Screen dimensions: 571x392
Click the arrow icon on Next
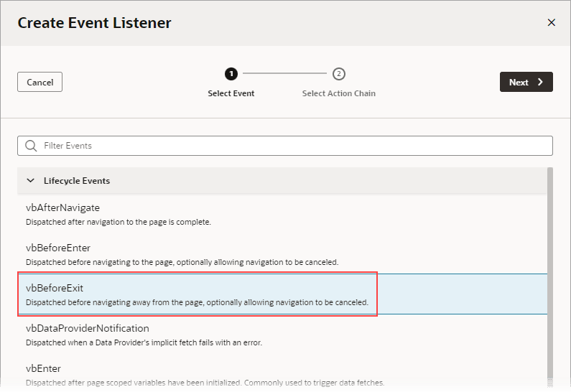540,82
